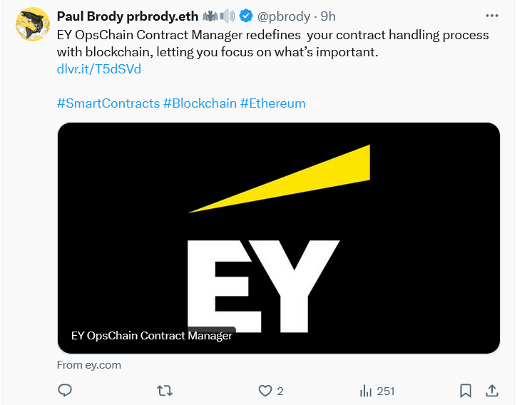Click the reply speech bubble icon

click(65, 391)
